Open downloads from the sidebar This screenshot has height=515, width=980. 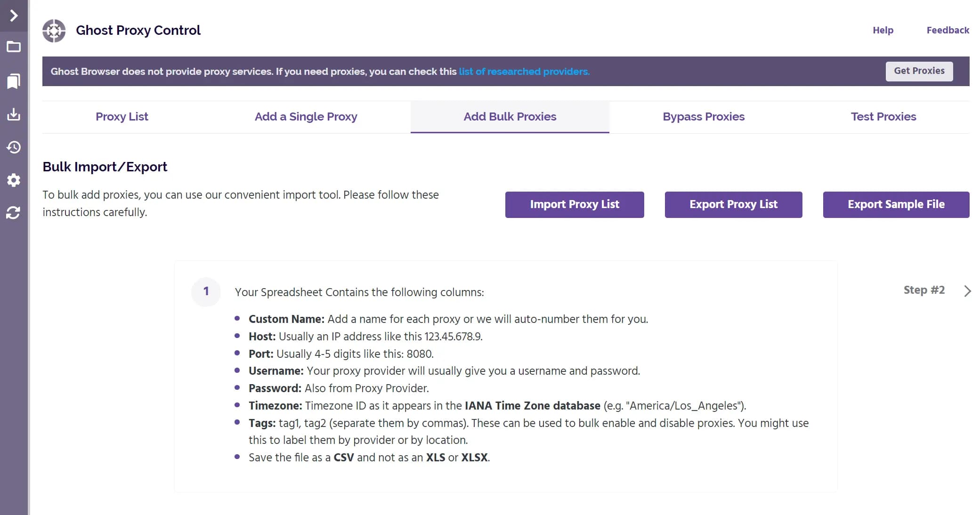point(14,114)
